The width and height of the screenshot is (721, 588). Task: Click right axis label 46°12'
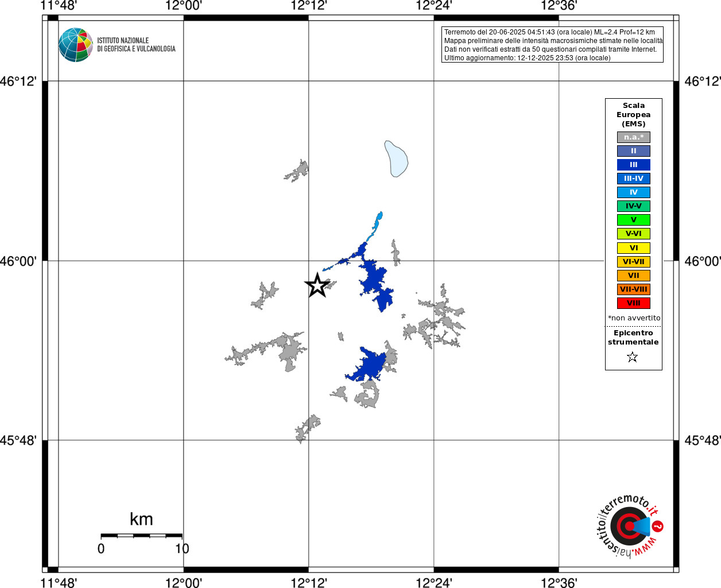[703, 81]
